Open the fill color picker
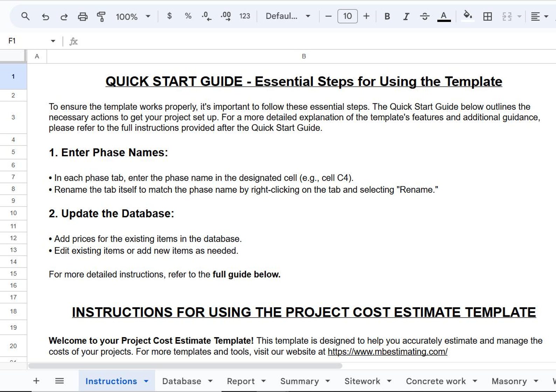 (467, 16)
